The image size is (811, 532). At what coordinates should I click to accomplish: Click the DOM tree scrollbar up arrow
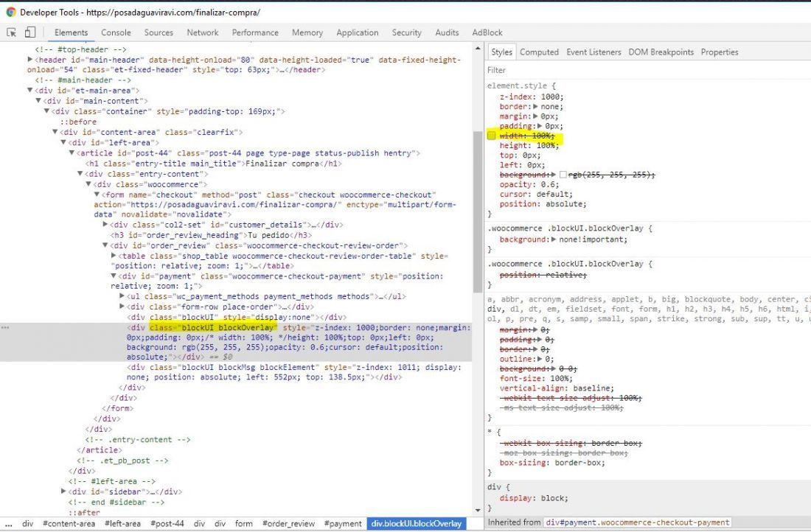pos(478,49)
